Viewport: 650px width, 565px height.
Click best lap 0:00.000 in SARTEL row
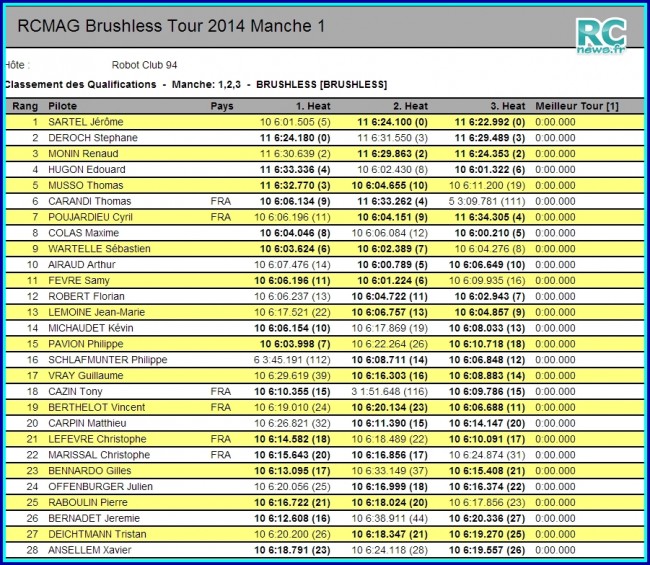(x=555, y=122)
